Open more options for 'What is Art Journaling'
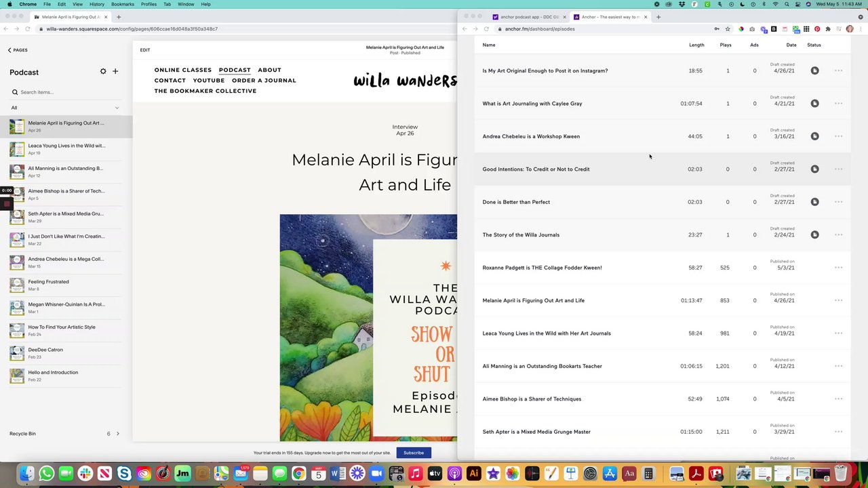868x488 pixels. [x=838, y=104]
